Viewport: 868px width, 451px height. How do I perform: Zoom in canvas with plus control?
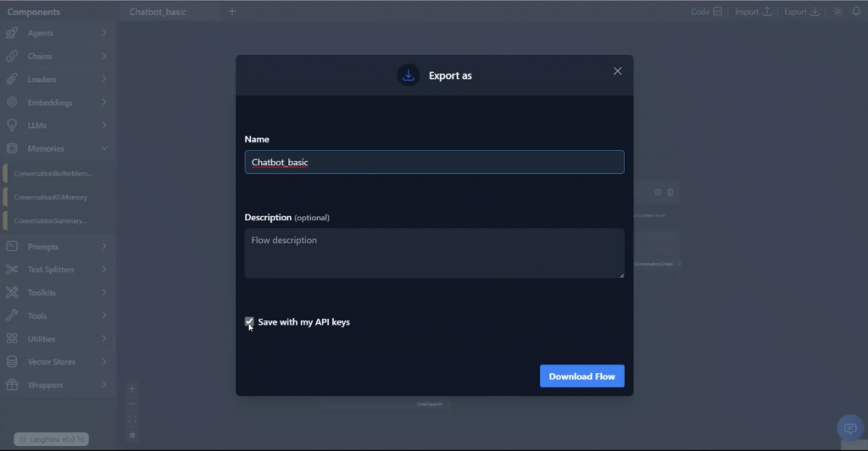132,389
